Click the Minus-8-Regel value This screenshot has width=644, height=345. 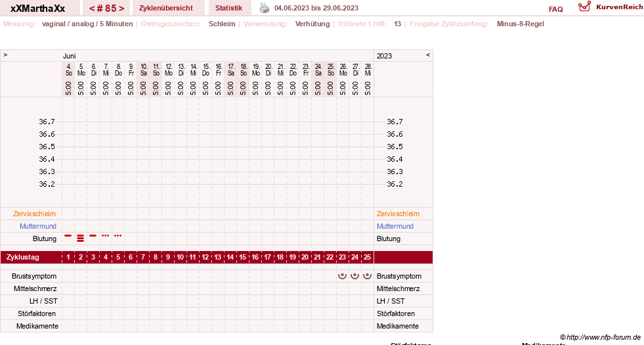click(x=521, y=24)
